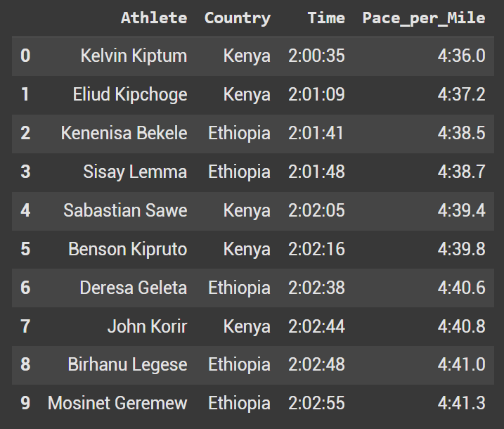Click the Kenenisa Bekele cell
The width and height of the screenshot is (504, 429).
click(x=124, y=133)
